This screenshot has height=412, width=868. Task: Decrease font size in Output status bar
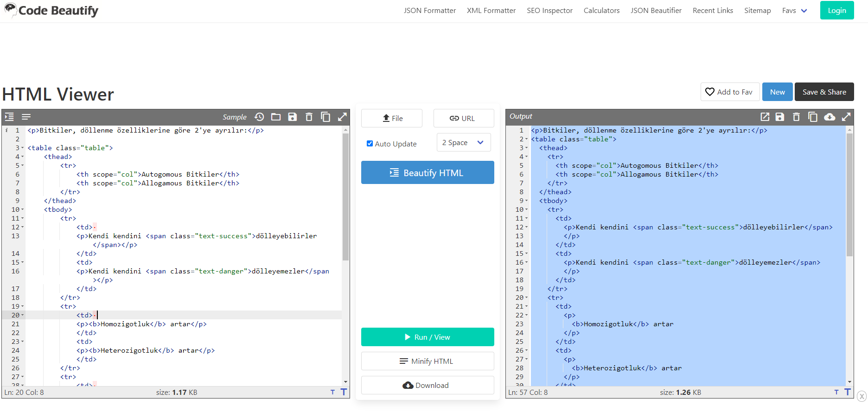click(836, 392)
